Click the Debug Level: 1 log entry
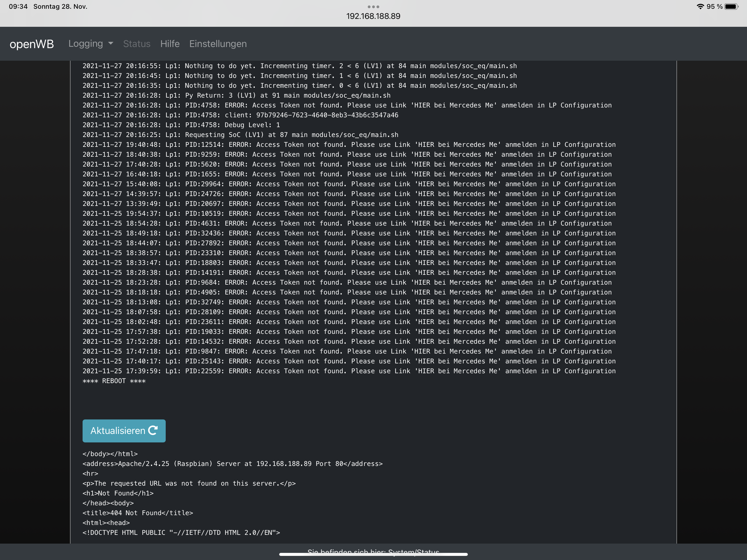This screenshot has width=747, height=560. click(x=181, y=125)
